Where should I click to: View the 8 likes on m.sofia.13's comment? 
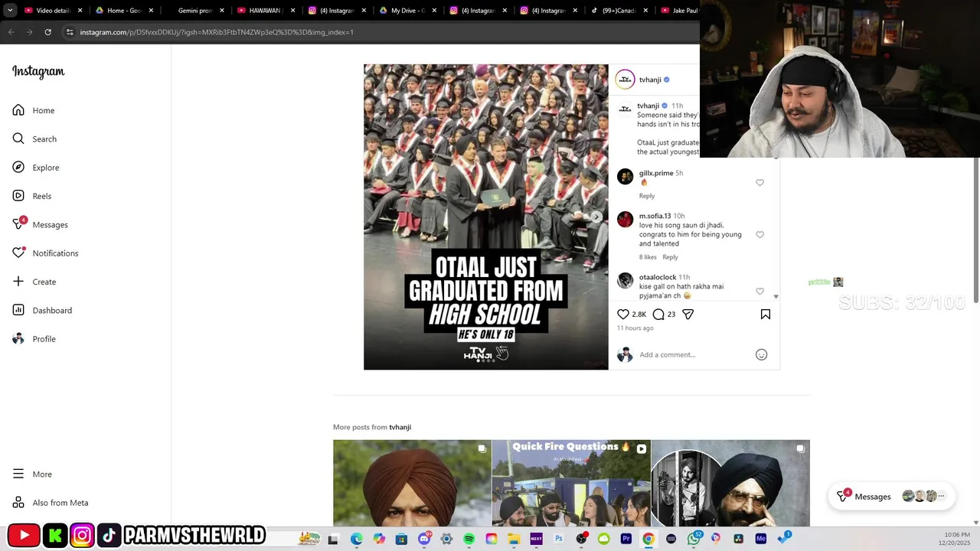pyautogui.click(x=648, y=257)
